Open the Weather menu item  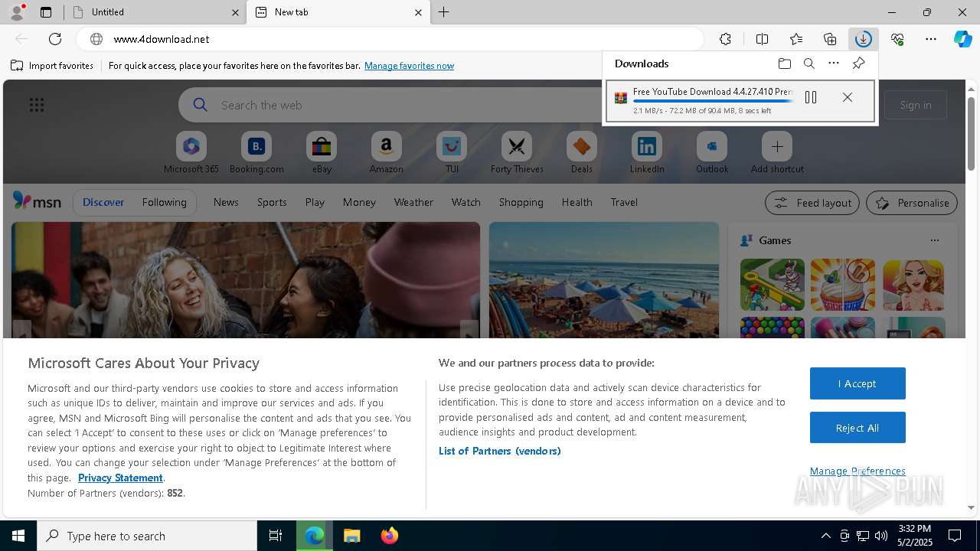point(413,202)
